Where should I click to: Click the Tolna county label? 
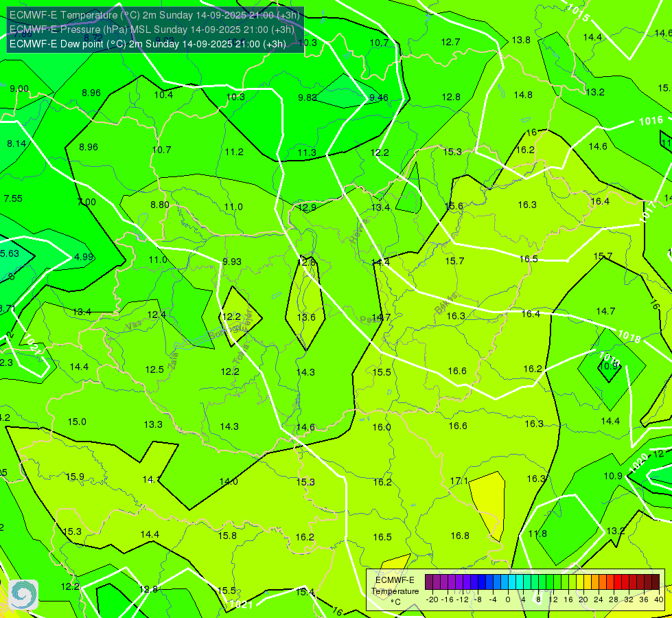[240, 354]
